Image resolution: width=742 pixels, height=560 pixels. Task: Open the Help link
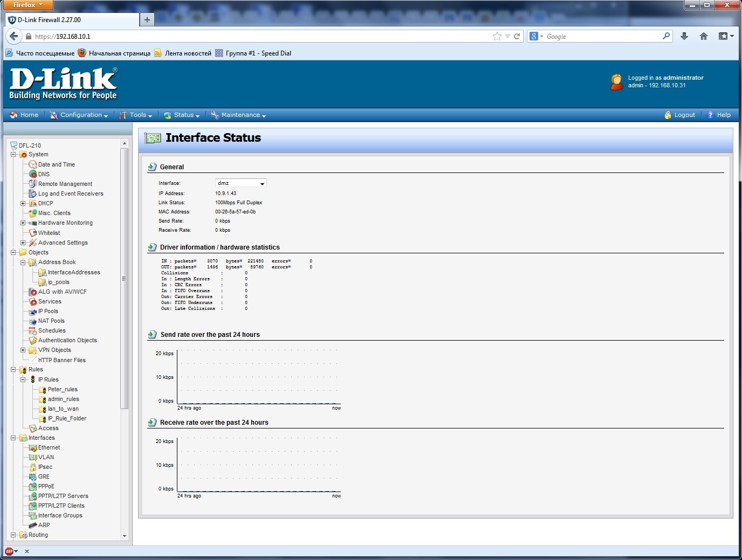coord(719,115)
